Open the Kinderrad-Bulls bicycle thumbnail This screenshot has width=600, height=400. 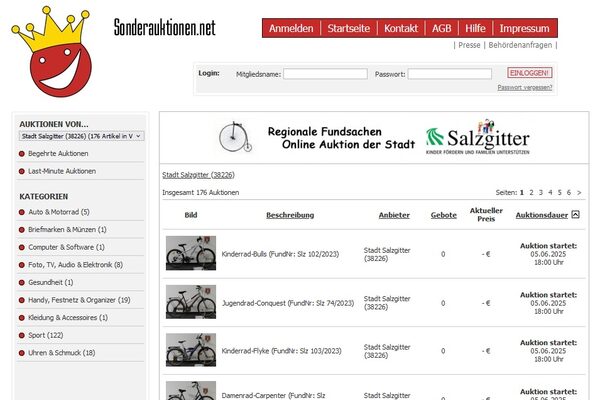coord(190,253)
